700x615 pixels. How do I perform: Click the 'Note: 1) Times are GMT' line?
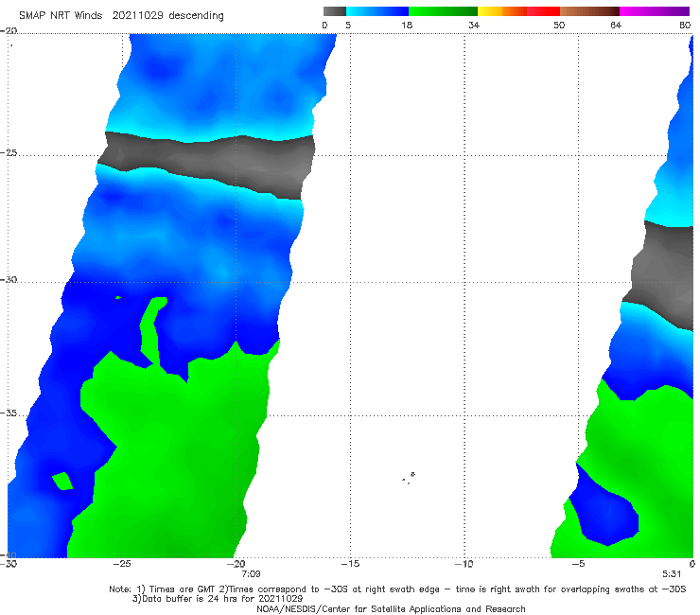pos(397,589)
